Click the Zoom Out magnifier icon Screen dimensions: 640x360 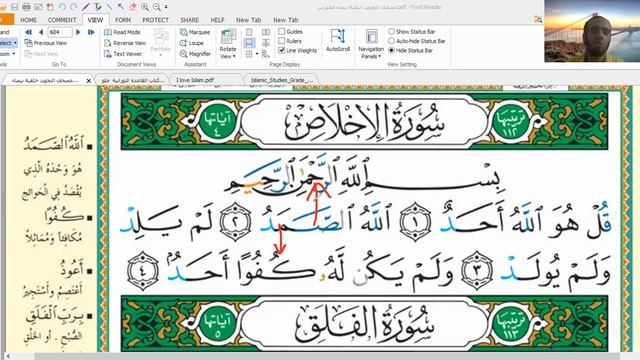point(157,7)
